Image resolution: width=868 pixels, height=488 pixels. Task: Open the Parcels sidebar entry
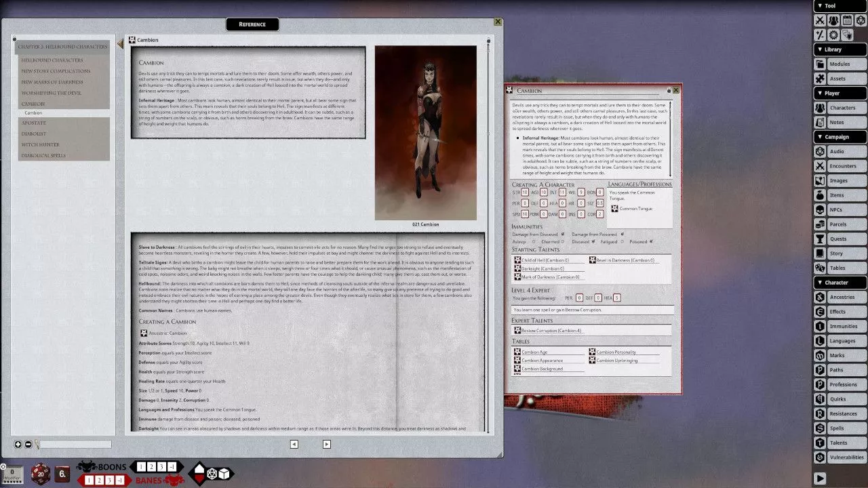840,224
